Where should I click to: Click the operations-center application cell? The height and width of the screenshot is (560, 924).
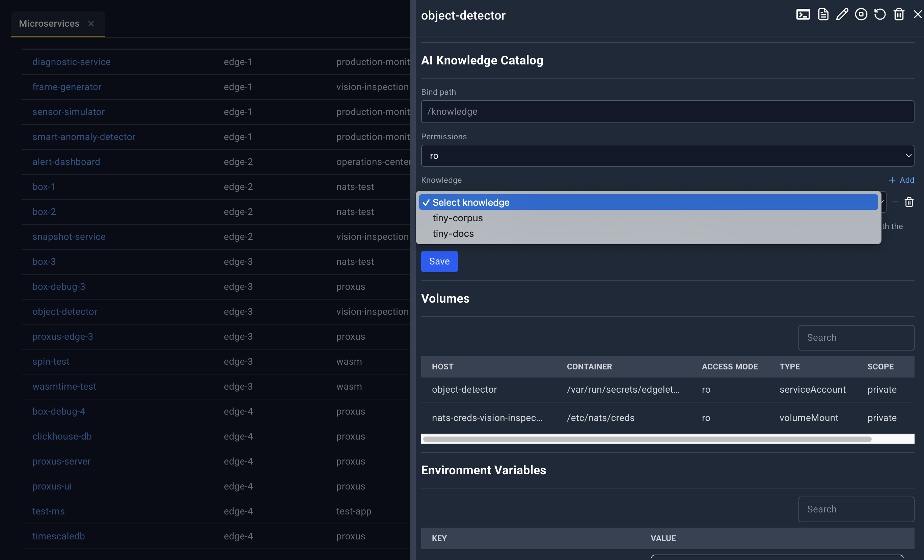click(x=373, y=162)
